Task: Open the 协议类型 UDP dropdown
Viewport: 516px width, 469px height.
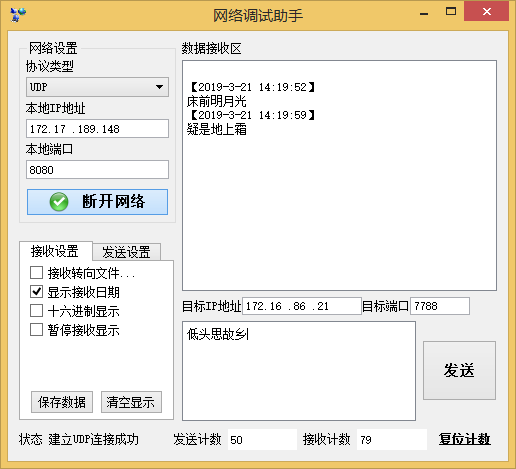Action: coord(97,87)
